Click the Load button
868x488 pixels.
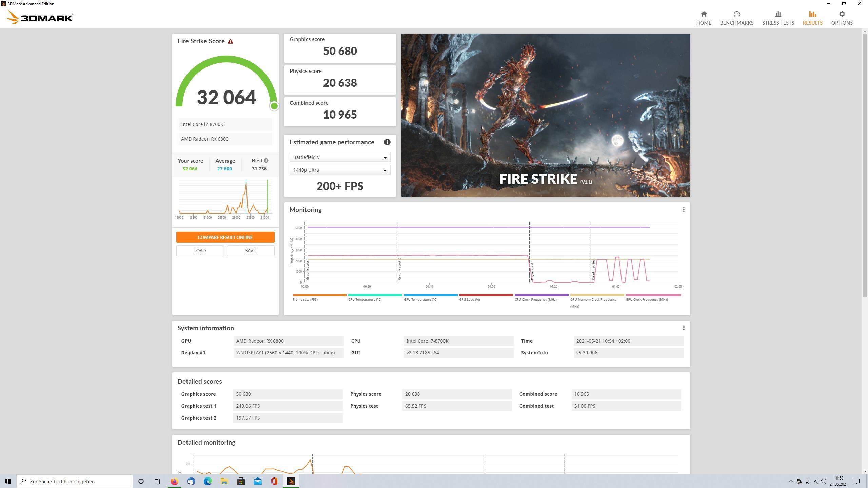click(200, 251)
